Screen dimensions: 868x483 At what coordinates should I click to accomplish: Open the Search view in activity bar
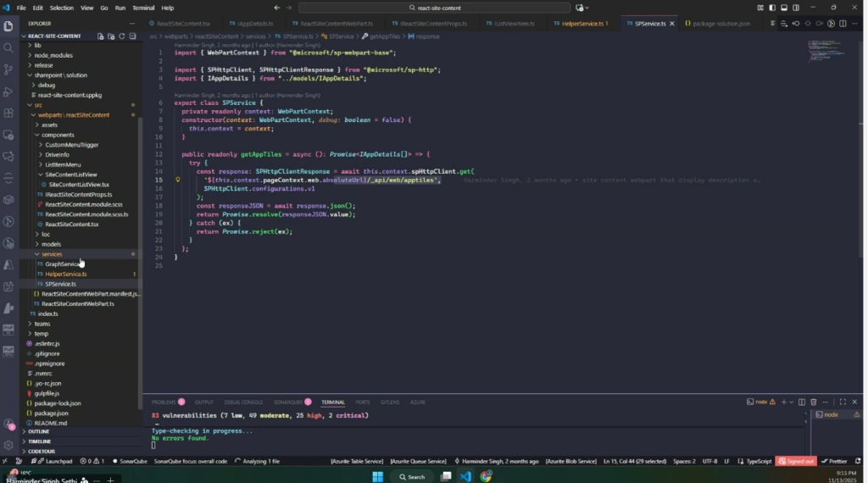pyautogui.click(x=8, y=48)
